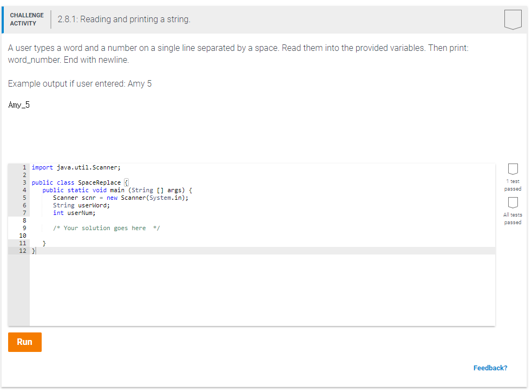This screenshot has width=532, height=392.
Task: Click the '1 test passed' label text
Action: [x=512, y=185]
